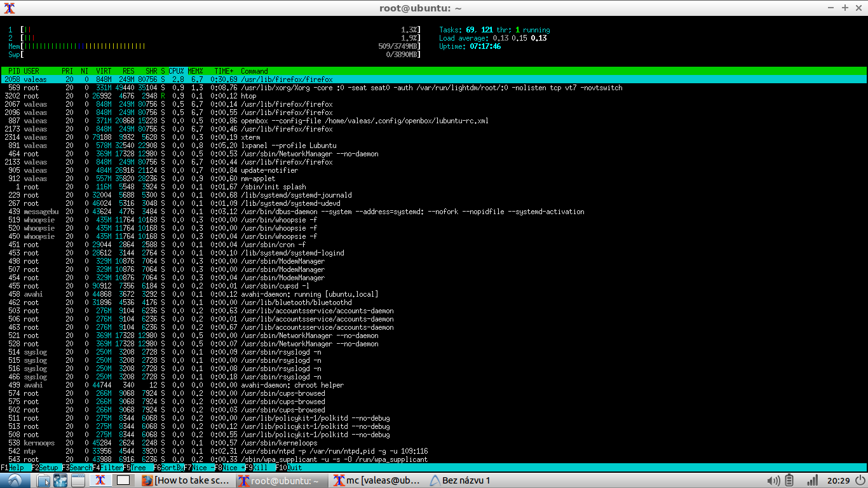The width and height of the screenshot is (868, 488).
Task: Select the avahi-daemon: chroot helper row
Action: (x=434, y=385)
